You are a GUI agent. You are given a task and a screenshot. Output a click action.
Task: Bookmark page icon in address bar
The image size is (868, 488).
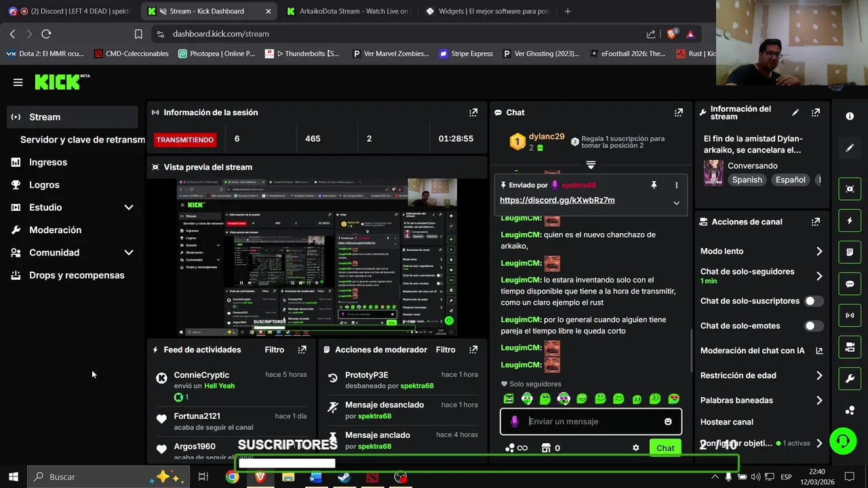[138, 34]
